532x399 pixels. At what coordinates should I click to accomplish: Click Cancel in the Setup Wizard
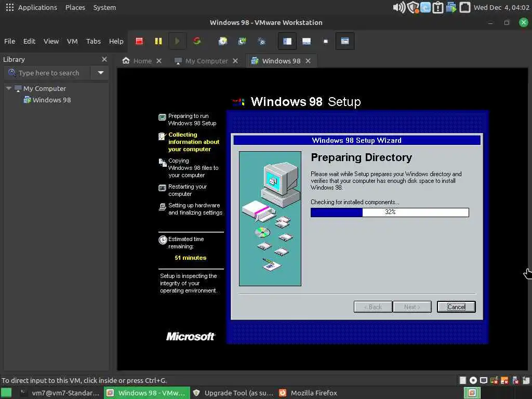456,307
